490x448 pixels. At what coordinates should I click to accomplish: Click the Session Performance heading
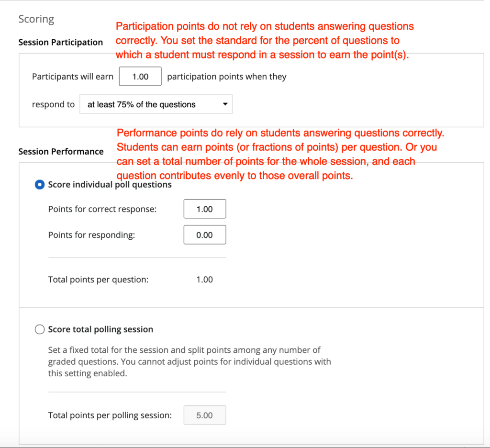[x=61, y=152]
